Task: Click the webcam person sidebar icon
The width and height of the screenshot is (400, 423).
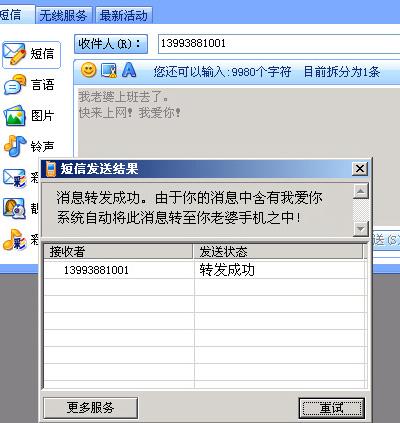Action: click(x=14, y=208)
